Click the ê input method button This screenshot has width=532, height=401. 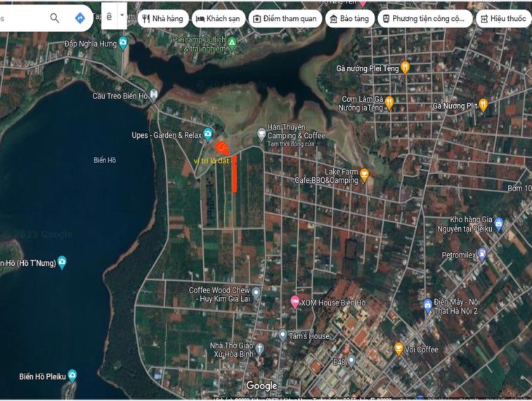pos(109,16)
